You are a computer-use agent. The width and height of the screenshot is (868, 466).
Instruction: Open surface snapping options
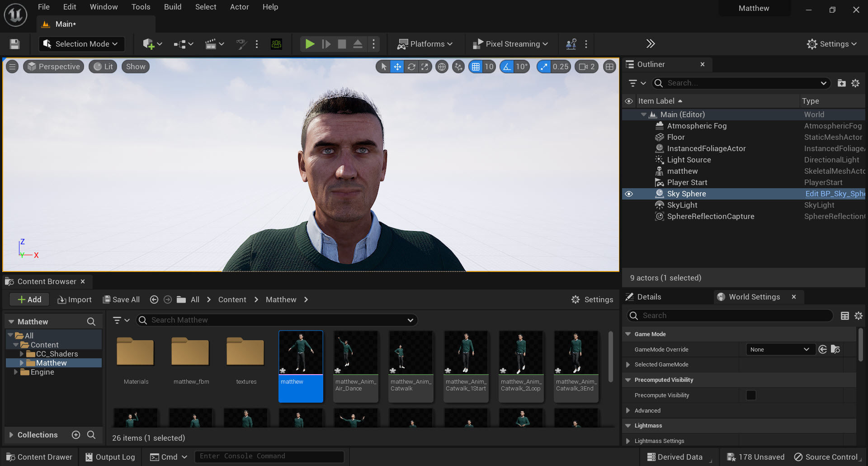tap(458, 67)
